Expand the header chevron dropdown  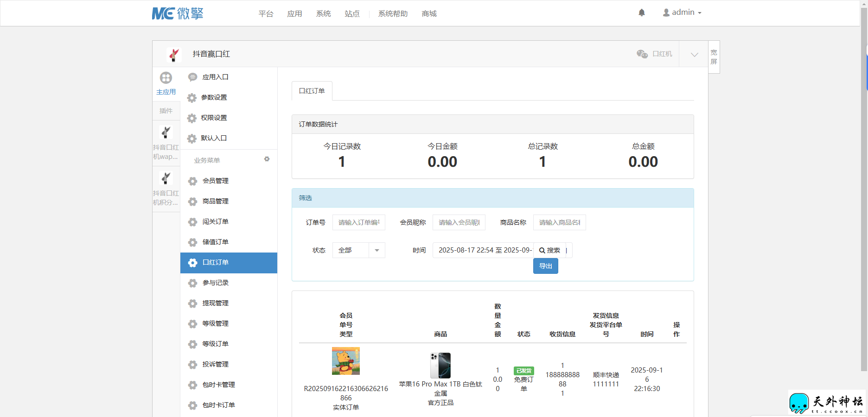tap(694, 55)
